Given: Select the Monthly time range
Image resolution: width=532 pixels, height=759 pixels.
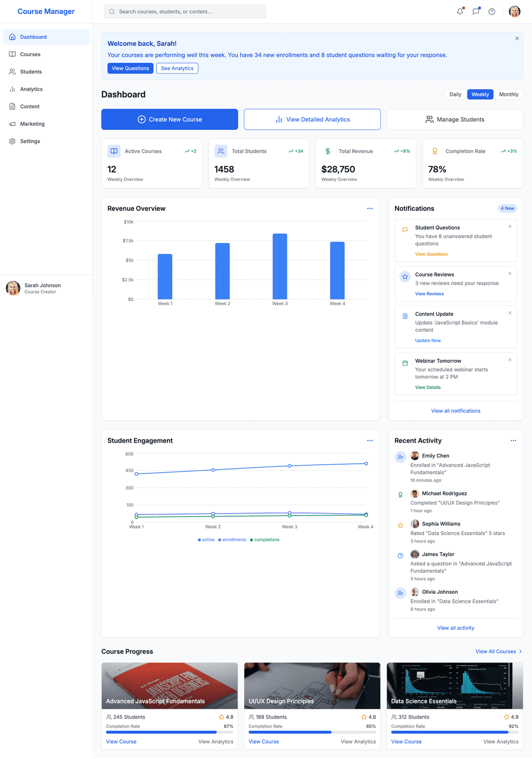Looking at the screenshot, I should click(508, 95).
